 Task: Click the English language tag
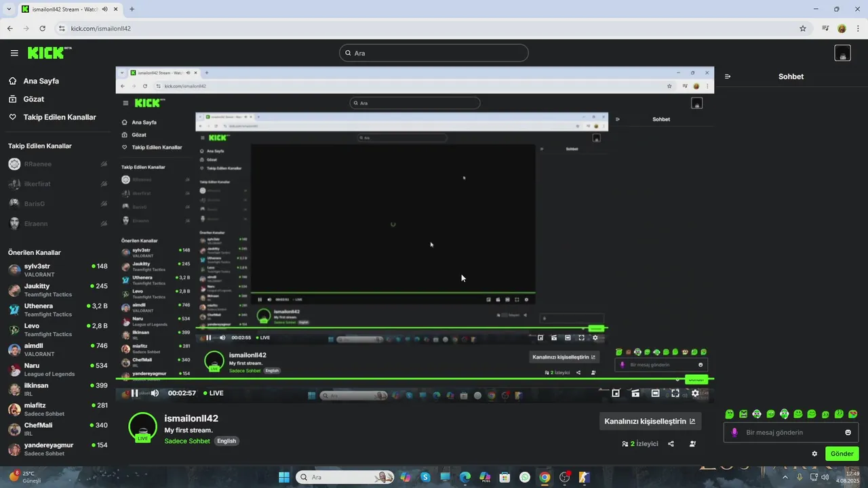click(x=226, y=441)
